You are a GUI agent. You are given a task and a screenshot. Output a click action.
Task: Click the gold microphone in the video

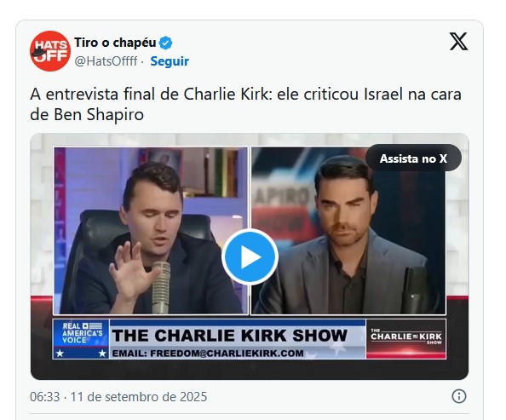161,287
